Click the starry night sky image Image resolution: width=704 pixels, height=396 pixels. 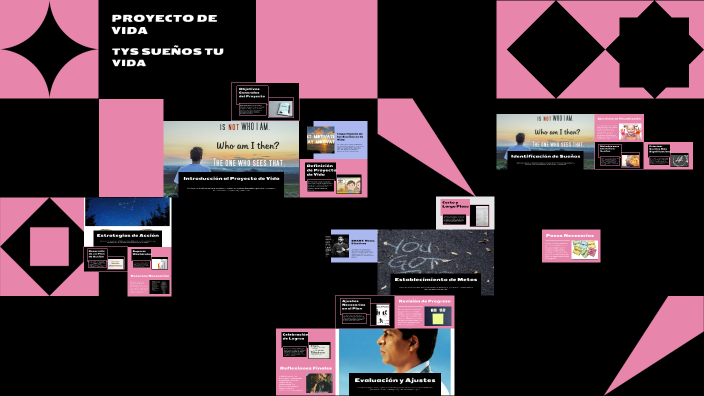pyautogui.click(x=128, y=212)
